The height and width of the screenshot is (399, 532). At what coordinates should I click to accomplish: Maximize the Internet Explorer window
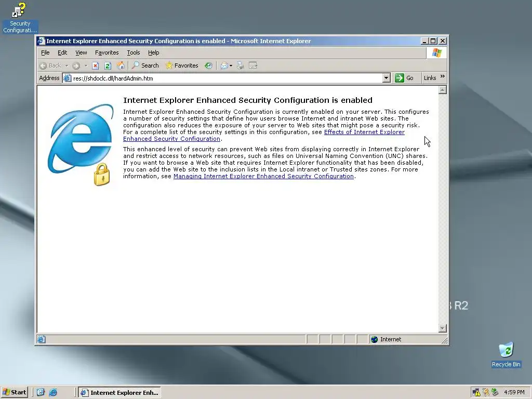tap(433, 41)
